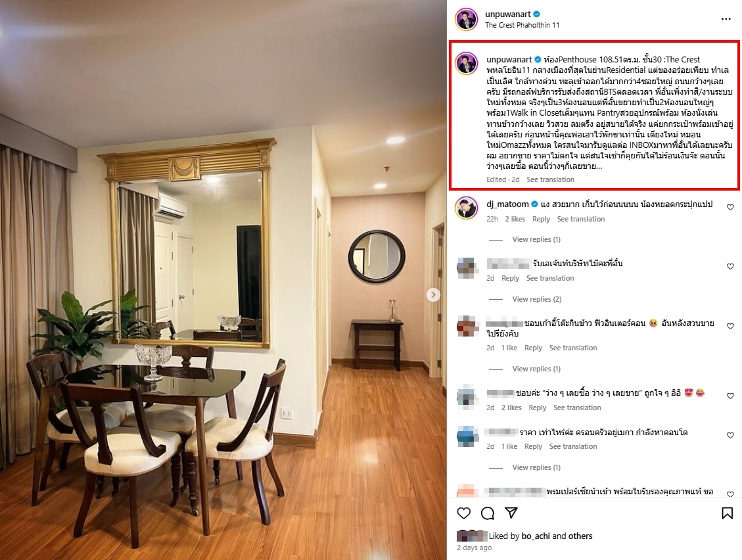Expand View replies (1) under the price question comment
Screen dimensions: 742x560
point(536,468)
